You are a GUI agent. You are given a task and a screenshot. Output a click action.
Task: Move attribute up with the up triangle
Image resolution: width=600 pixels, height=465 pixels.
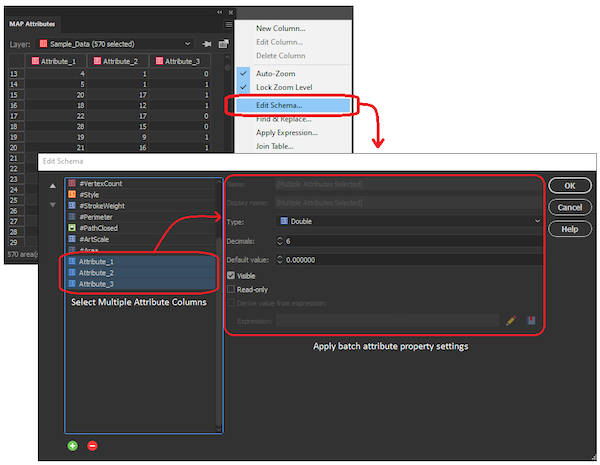53,186
